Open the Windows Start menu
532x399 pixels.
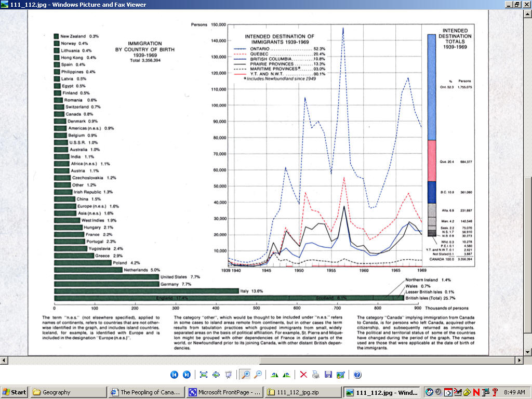coord(15,392)
